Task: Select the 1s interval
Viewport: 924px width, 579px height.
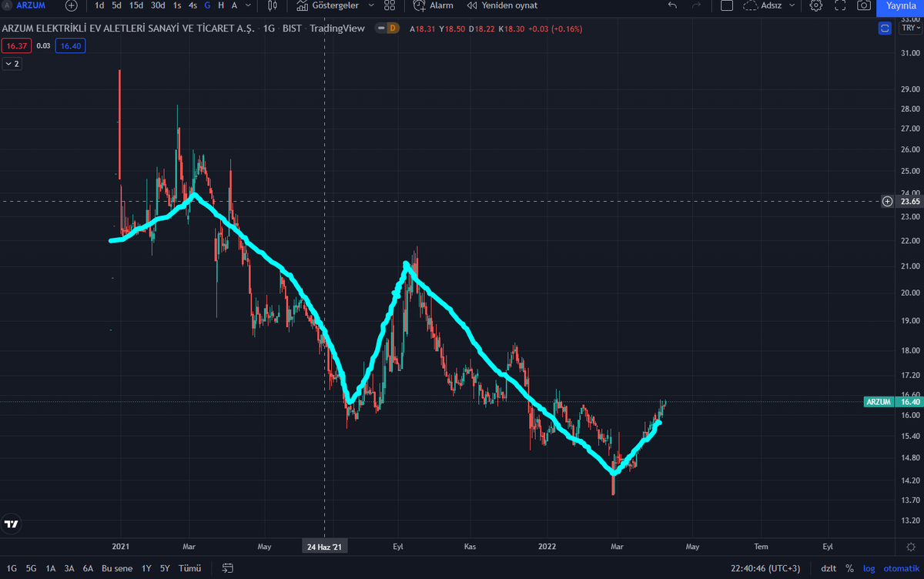Action: pyautogui.click(x=177, y=5)
